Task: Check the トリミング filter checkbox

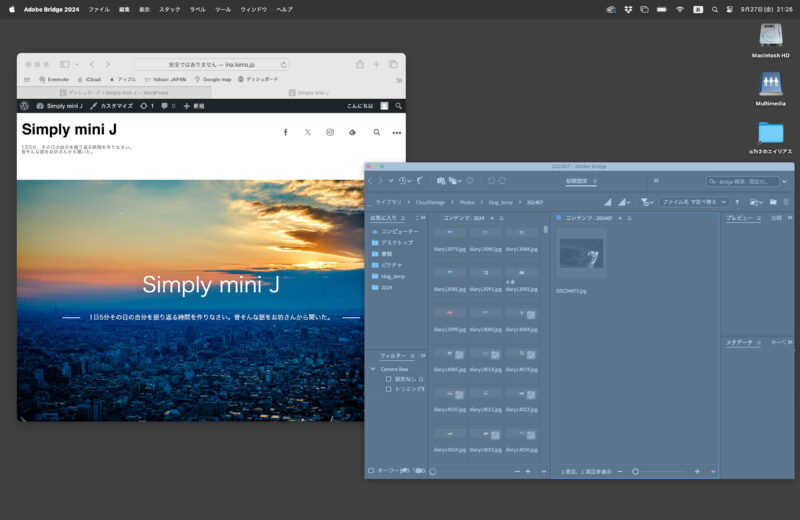Action: click(388, 389)
